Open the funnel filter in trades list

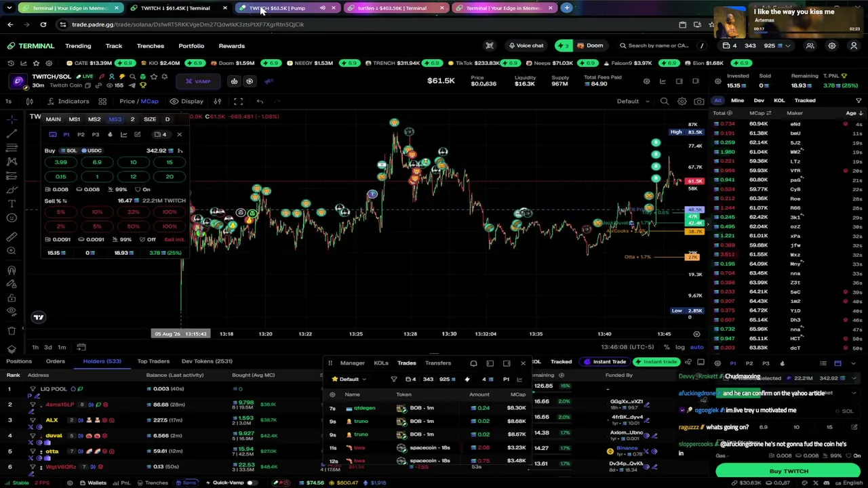859,100
